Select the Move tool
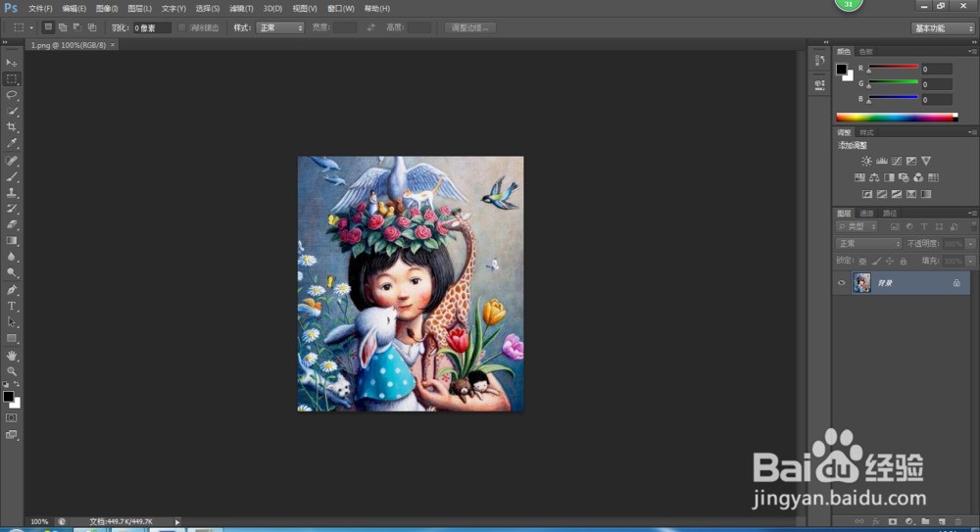The height and width of the screenshot is (532, 980). pos(11,63)
